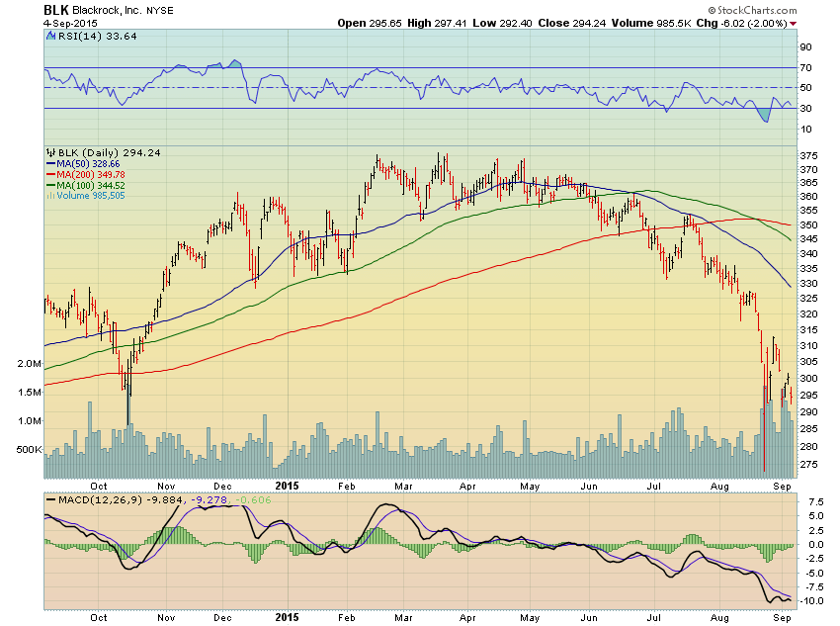Click the black MACD line legend marker

[x=50, y=500]
